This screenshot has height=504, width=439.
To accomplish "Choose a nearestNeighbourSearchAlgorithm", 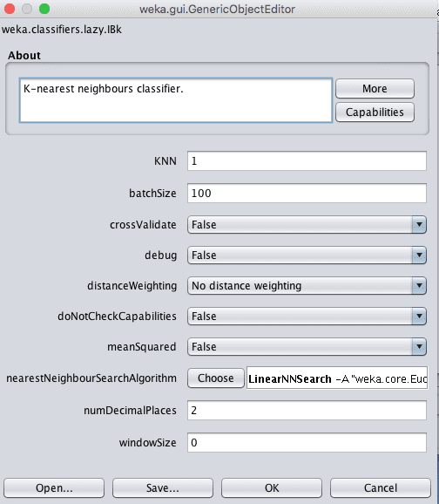I will [x=216, y=378].
